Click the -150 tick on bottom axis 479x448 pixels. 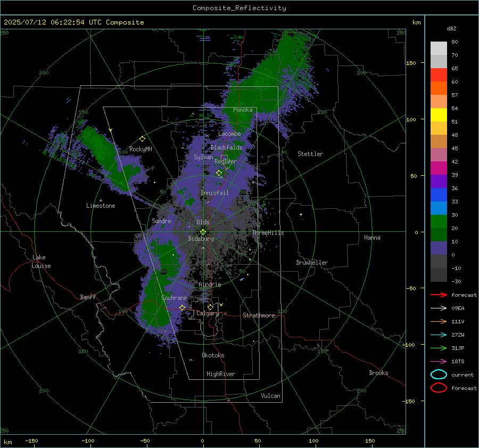[x=31, y=441]
